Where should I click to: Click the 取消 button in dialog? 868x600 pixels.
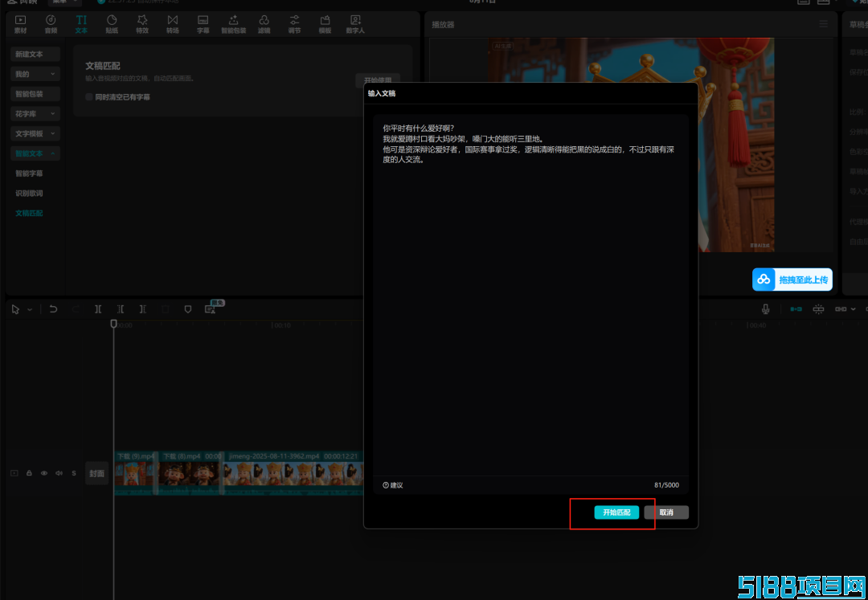[666, 512]
